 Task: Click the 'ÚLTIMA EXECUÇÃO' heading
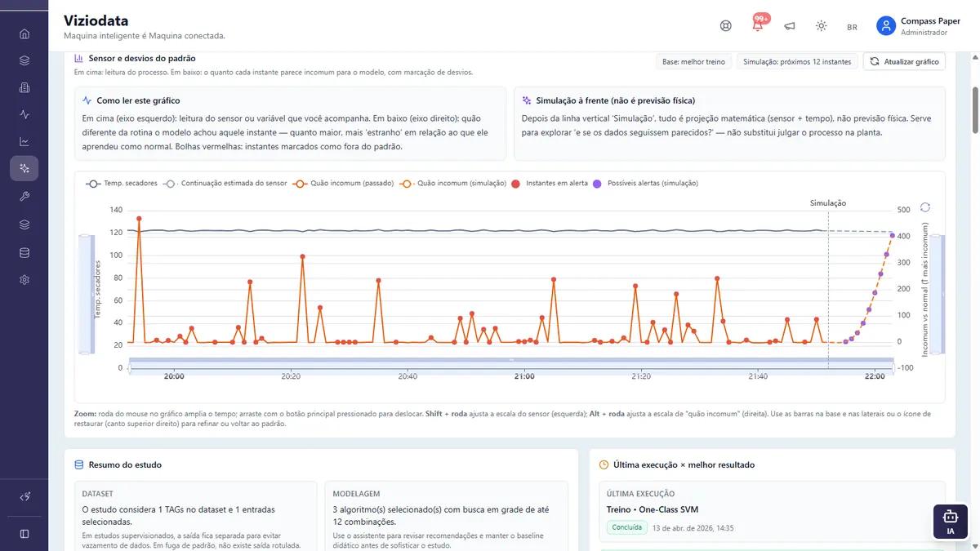point(640,494)
